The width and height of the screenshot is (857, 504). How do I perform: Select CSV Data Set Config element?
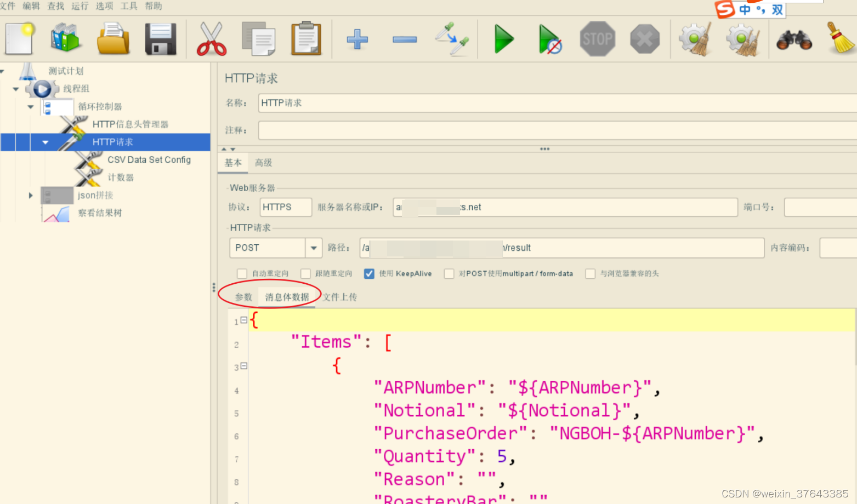pyautogui.click(x=149, y=160)
